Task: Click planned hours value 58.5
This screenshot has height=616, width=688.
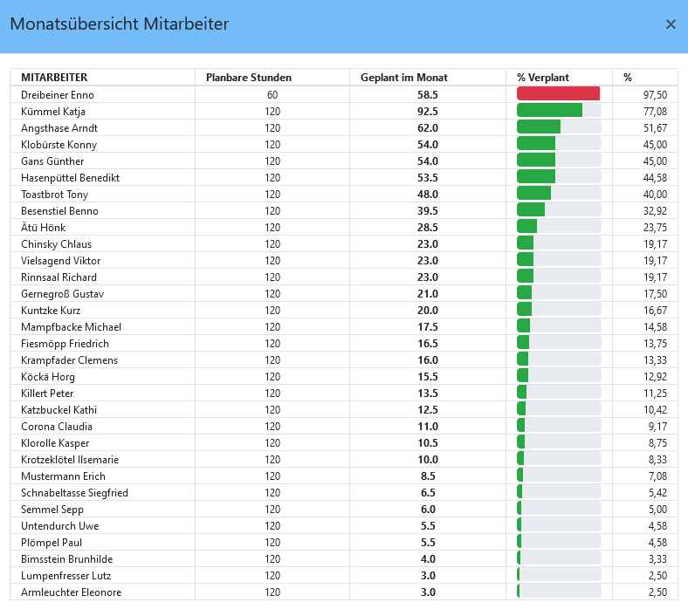Action: [427, 95]
